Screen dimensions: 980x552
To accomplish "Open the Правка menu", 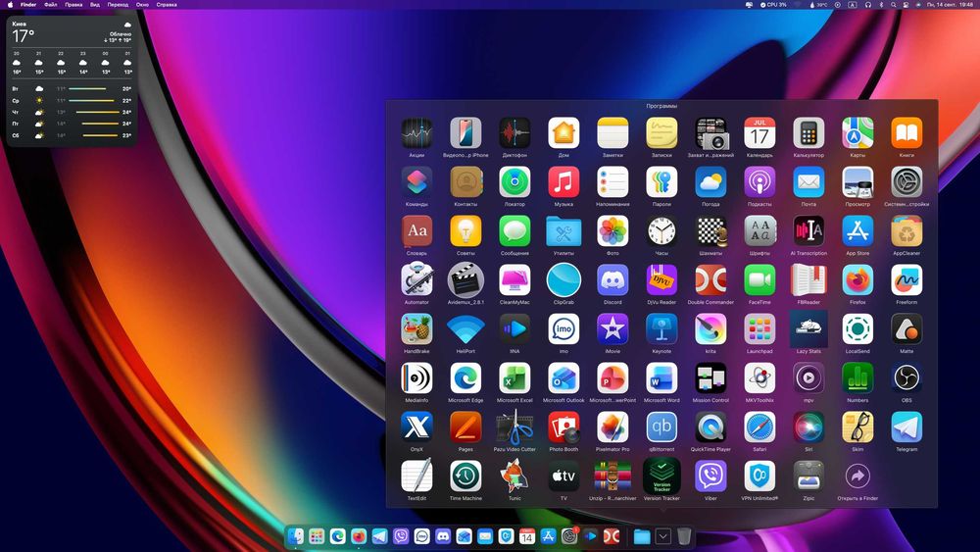I will click(73, 4).
